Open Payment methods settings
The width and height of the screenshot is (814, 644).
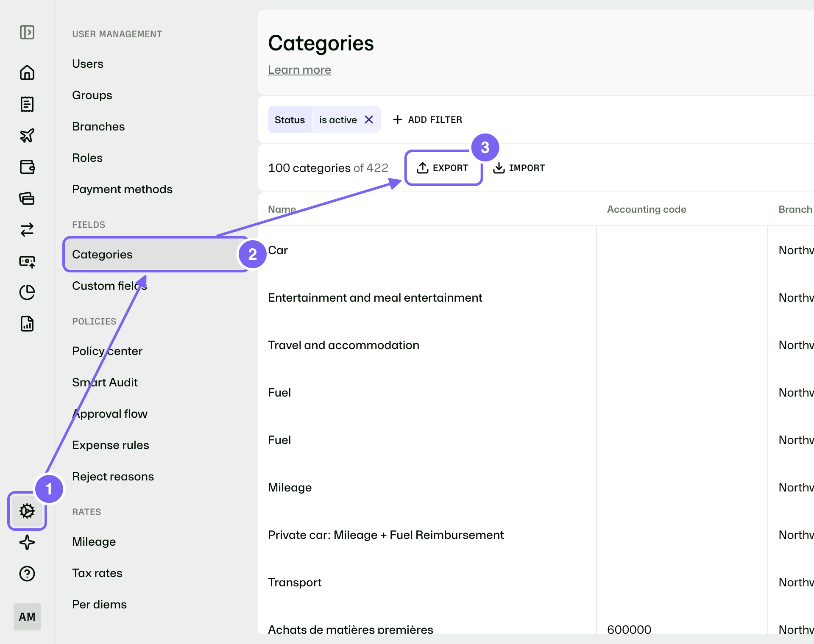click(x=122, y=189)
